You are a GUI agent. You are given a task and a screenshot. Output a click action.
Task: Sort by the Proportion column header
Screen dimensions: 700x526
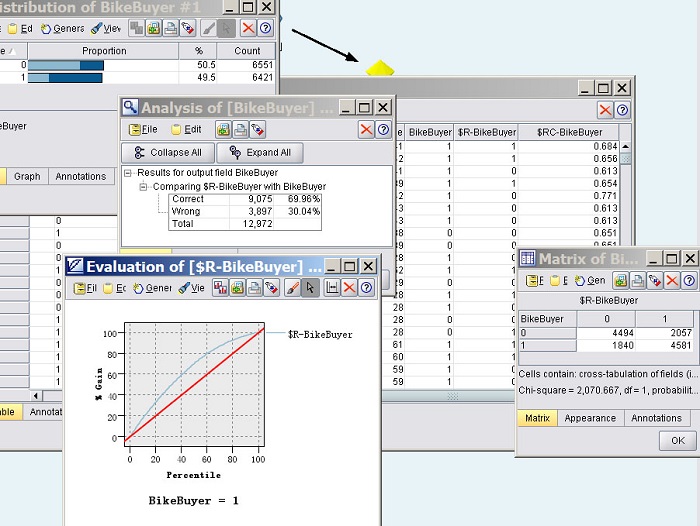pyautogui.click(x=104, y=51)
